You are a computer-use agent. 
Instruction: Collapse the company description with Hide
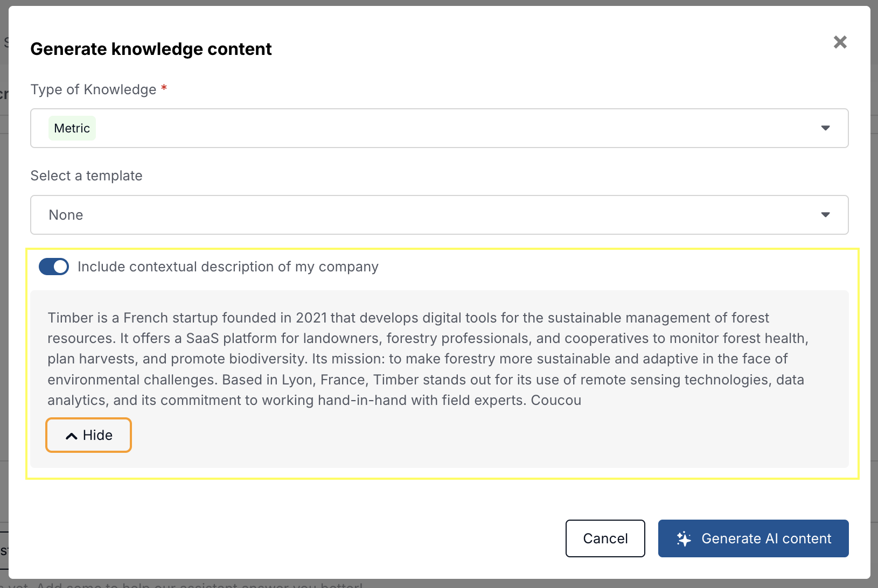(89, 435)
